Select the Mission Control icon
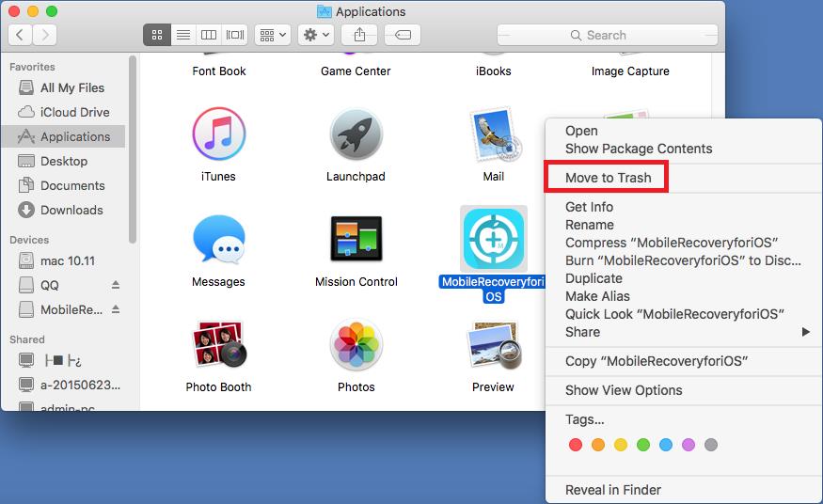This screenshot has height=504, width=823. click(356, 239)
